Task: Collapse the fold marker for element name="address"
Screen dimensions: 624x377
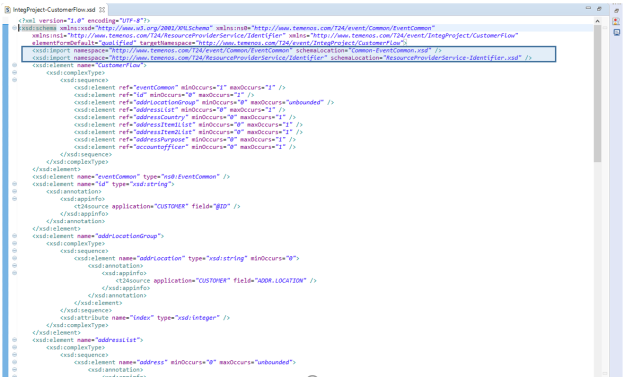Action: 14,362
